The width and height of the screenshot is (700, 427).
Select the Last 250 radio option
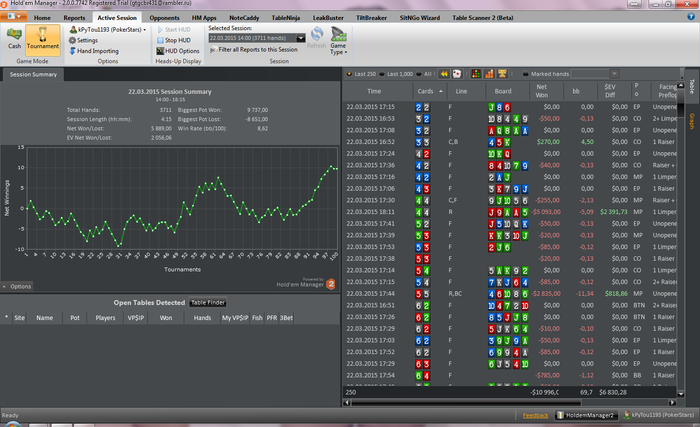pos(362,74)
